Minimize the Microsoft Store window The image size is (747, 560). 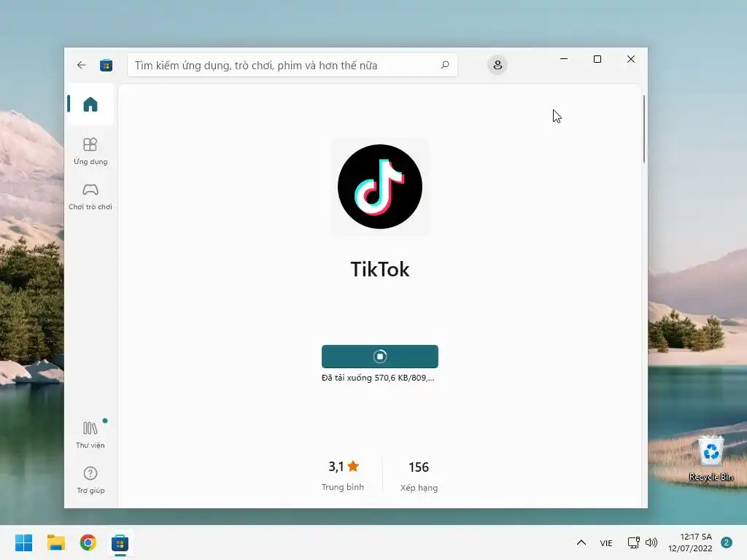tap(564, 59)
